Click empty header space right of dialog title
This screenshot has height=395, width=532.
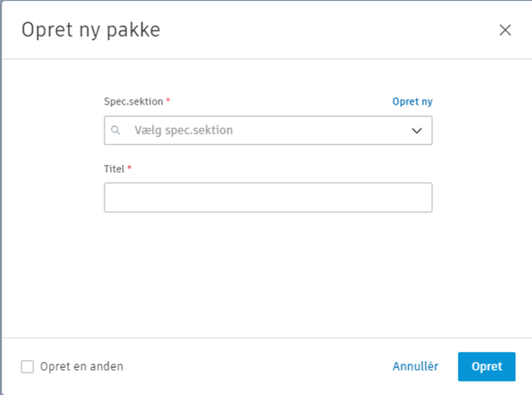[332, 31]
